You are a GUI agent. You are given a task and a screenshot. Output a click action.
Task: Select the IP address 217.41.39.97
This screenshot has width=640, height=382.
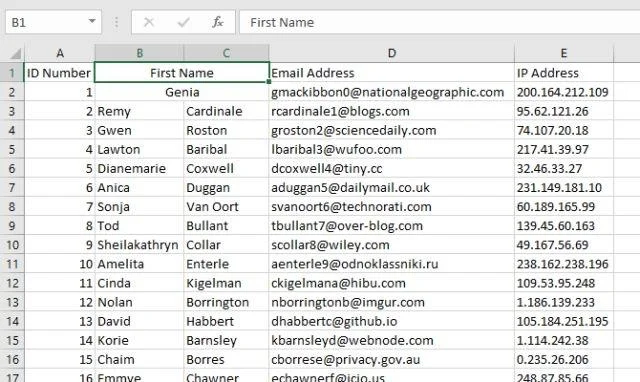pyautogui.click(x=564, y=149)
